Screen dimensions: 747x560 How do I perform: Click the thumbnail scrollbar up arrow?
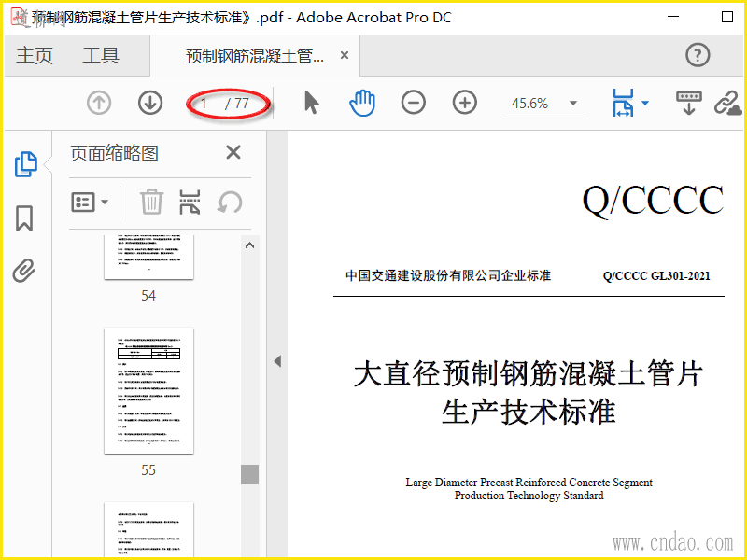[249, 245]
